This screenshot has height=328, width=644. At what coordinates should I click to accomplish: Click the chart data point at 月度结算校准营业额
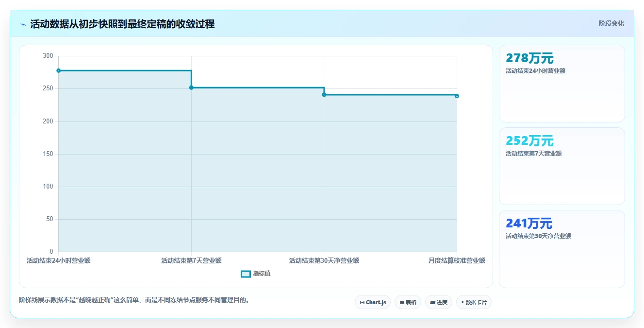tap(457, 96)
